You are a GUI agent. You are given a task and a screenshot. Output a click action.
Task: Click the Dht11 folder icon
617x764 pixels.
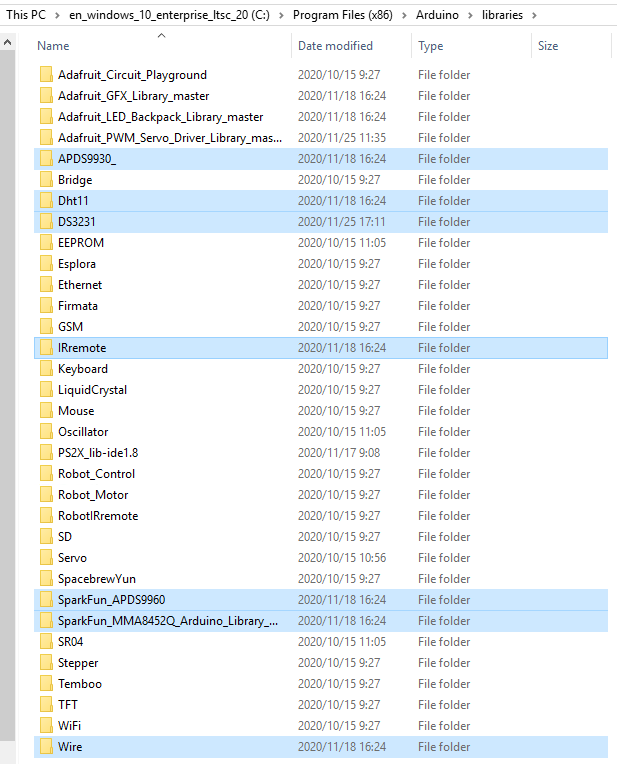click(46, 200)
